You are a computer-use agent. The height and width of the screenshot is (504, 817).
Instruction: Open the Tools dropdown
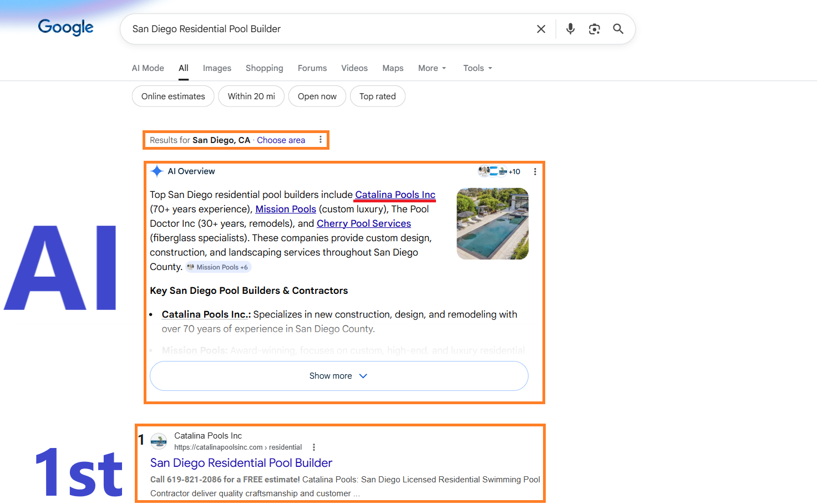click(478, 68)
